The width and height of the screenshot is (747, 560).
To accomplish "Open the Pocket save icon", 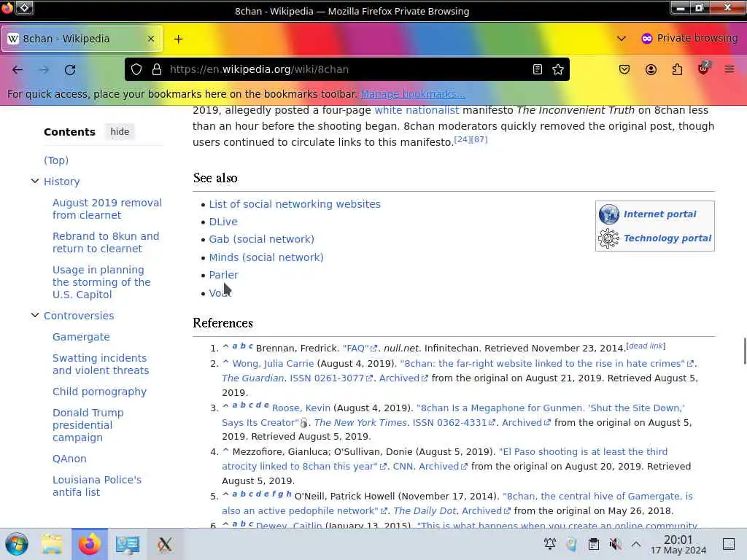I will [x=624, y=69].
